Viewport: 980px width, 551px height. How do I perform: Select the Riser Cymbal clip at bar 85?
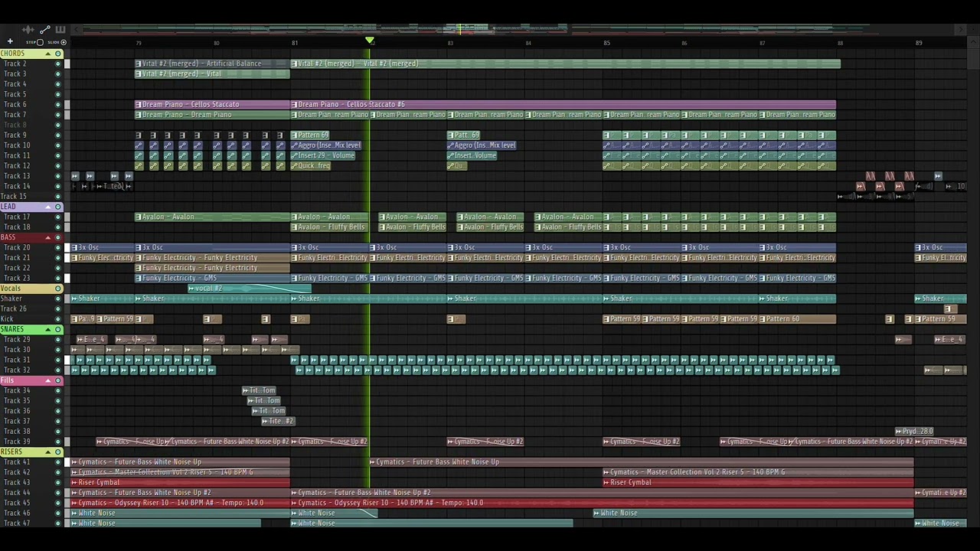[x=758, y=482]
